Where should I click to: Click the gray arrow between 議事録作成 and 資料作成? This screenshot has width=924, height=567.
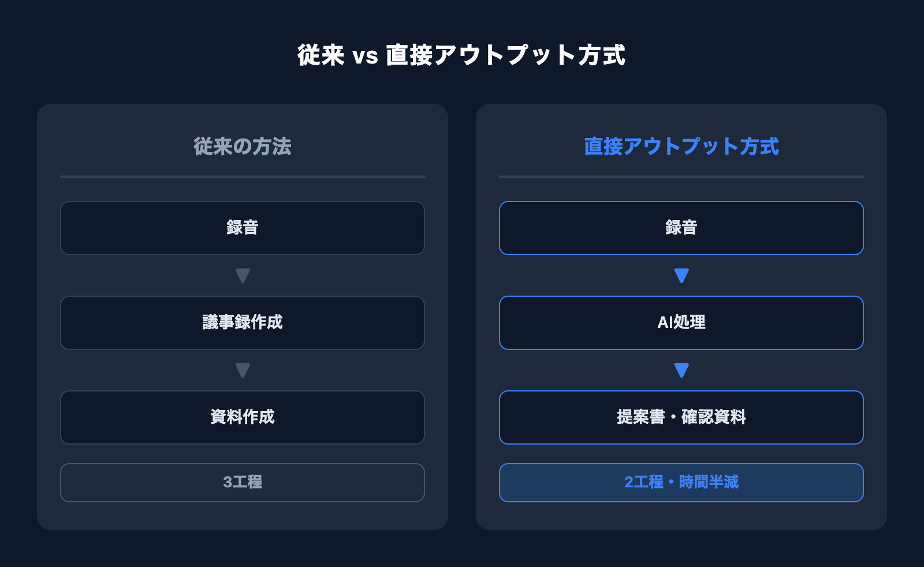coord(243,370)
